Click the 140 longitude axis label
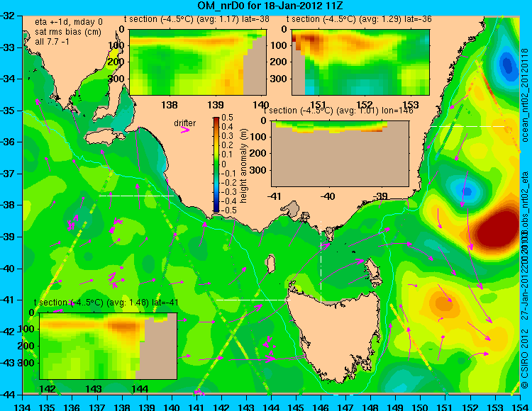The height and width of the screenshot is (411, 532). pyautogui.click(x=172, y=406)
